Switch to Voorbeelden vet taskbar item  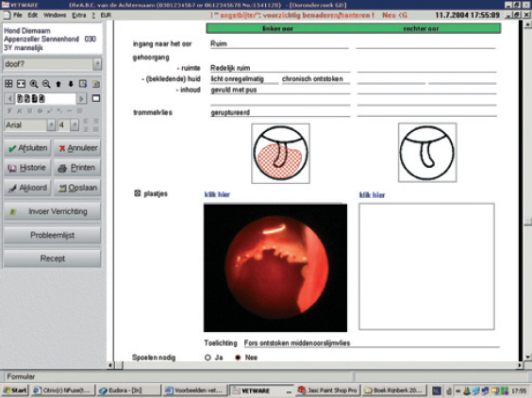pos(194,390)
